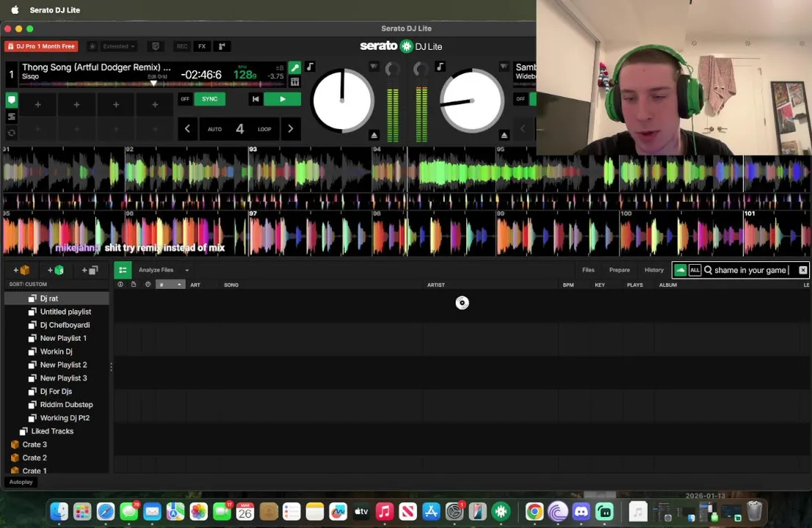The height and width of the screenshot is (528, 812).
Task: Adjust the right channel gain knob
Action: 421,69
